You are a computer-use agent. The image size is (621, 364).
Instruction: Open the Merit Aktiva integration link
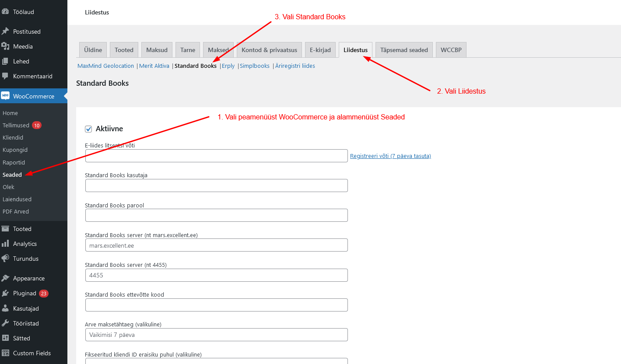coord(154,66)
